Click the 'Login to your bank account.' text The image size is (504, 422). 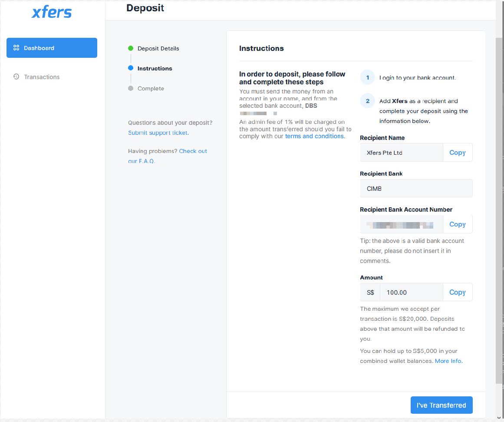coord(417,77)
